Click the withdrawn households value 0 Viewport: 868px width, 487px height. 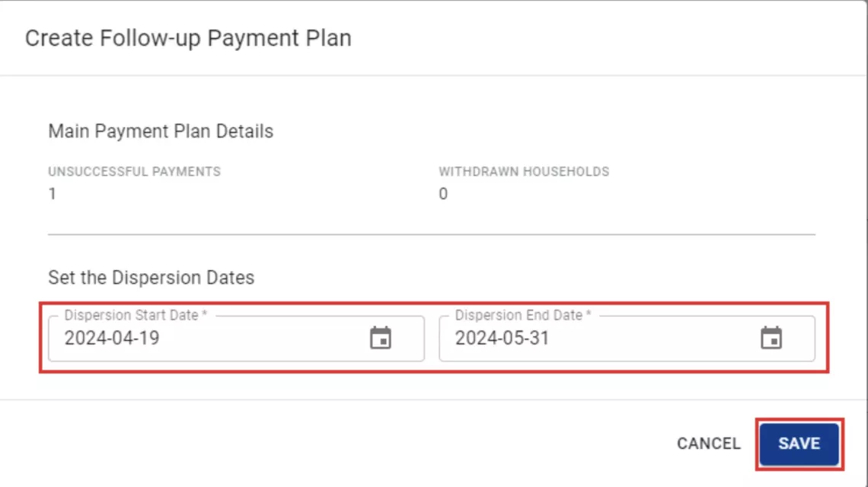tap(443, 194)
